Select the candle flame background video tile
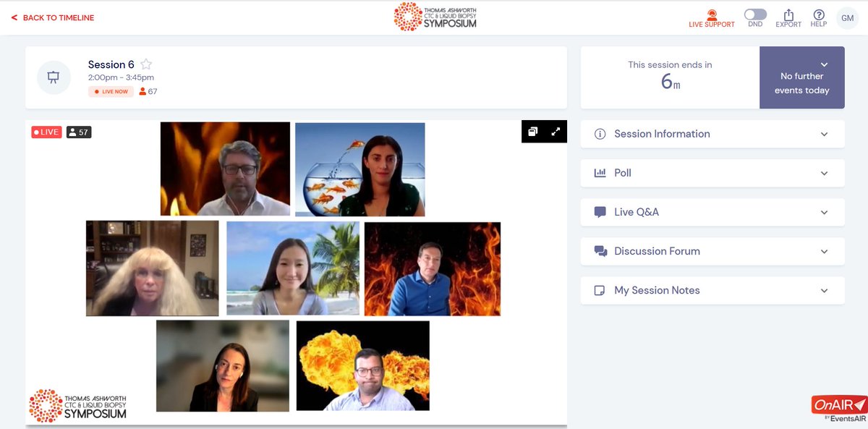The image size is (868, 429). [225, 169]
